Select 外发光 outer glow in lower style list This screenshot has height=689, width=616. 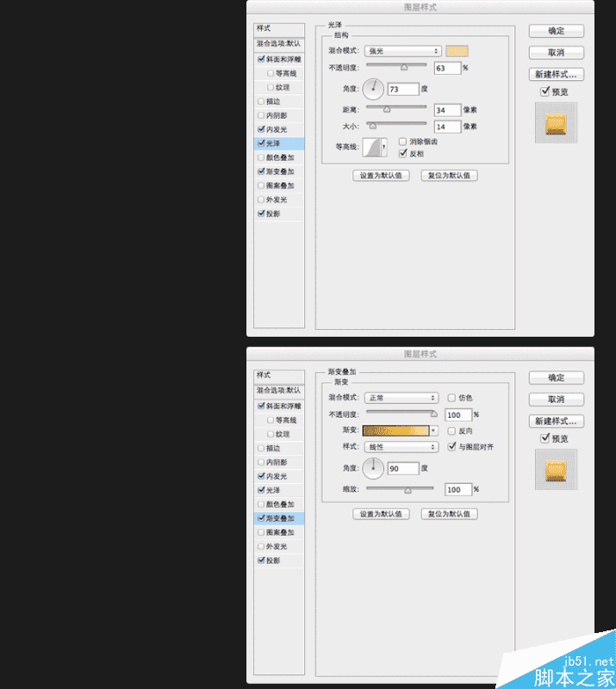(279, 546)
